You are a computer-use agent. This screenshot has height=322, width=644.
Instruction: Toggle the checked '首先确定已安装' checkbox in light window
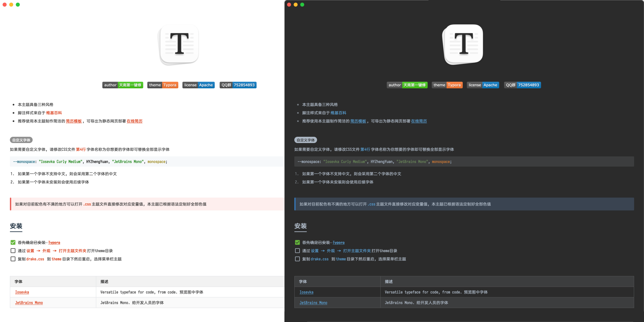pyautogui.click(x=13, y=243)
